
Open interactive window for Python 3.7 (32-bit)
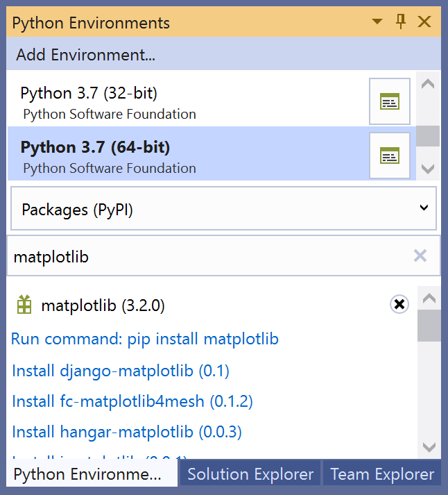pos(390,101)
